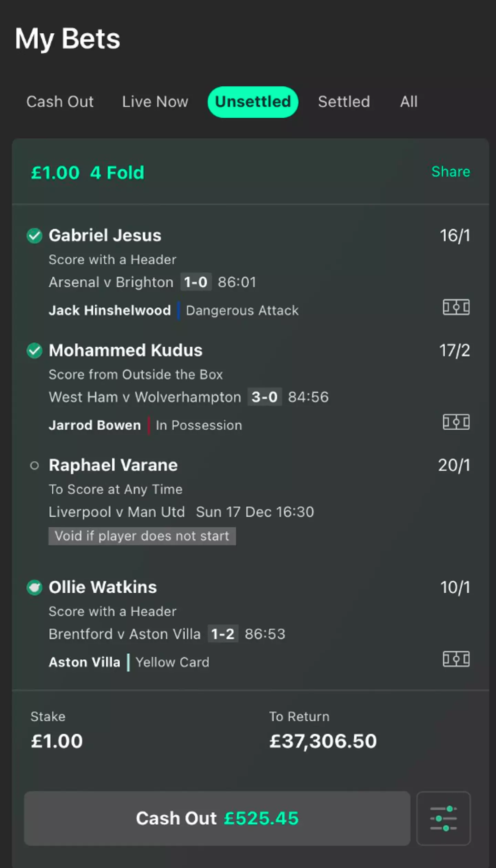Tap the £37,306.50 To Return amount

[x=323, y=741]
